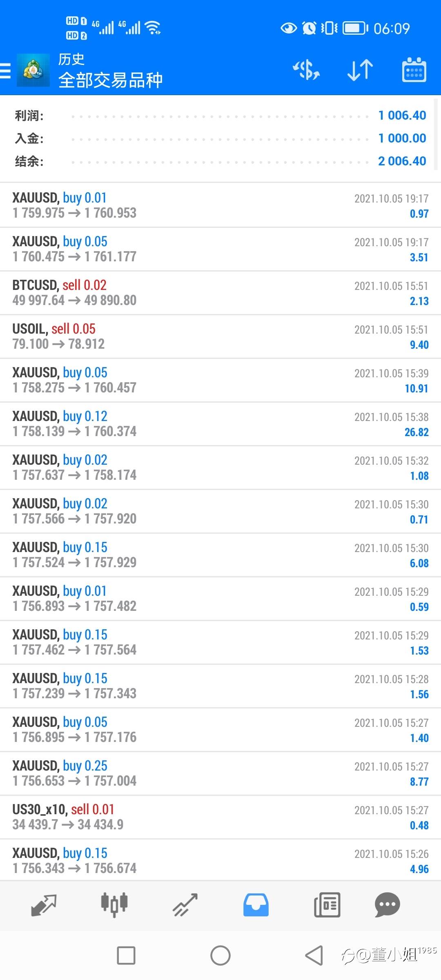
Task: Tap the XAUUSD buy 0.25 trade row
Action: pos(220,773)
